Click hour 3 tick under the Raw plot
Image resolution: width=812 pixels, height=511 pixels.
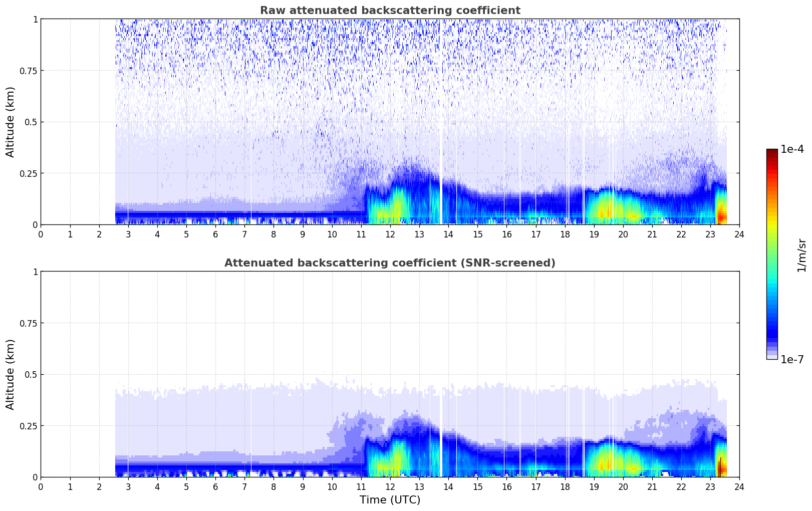pyautogui.click(x=128, y=234)
